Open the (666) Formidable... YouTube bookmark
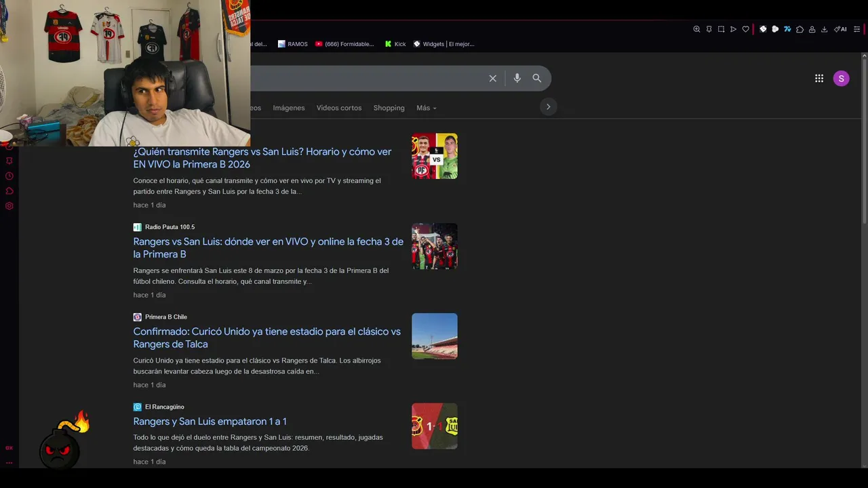The height and width of the screenshot is (488, 868). 344,44
